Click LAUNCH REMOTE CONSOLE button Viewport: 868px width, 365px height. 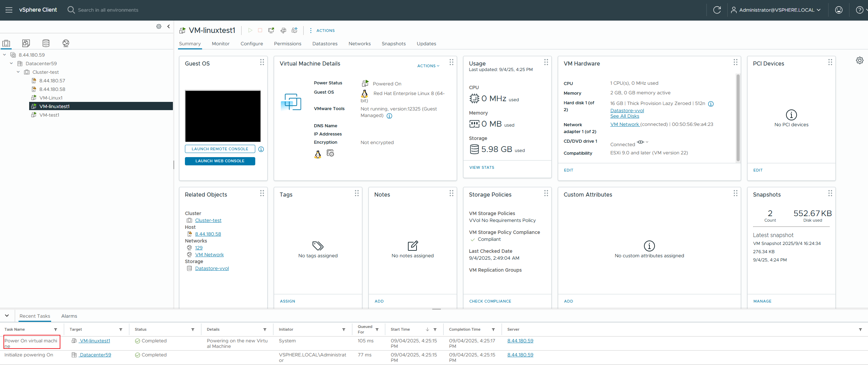220,149
